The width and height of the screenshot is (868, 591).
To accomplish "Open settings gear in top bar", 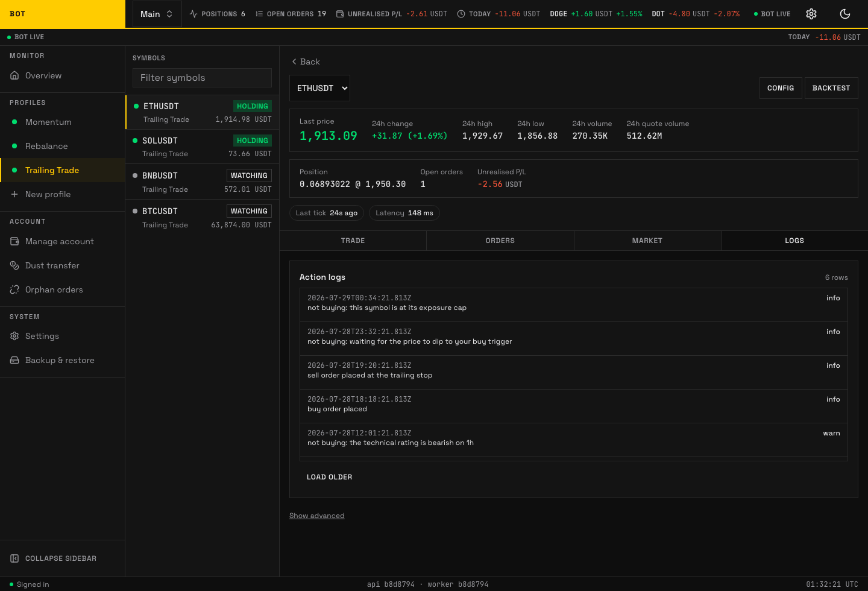I will [811, 14].
